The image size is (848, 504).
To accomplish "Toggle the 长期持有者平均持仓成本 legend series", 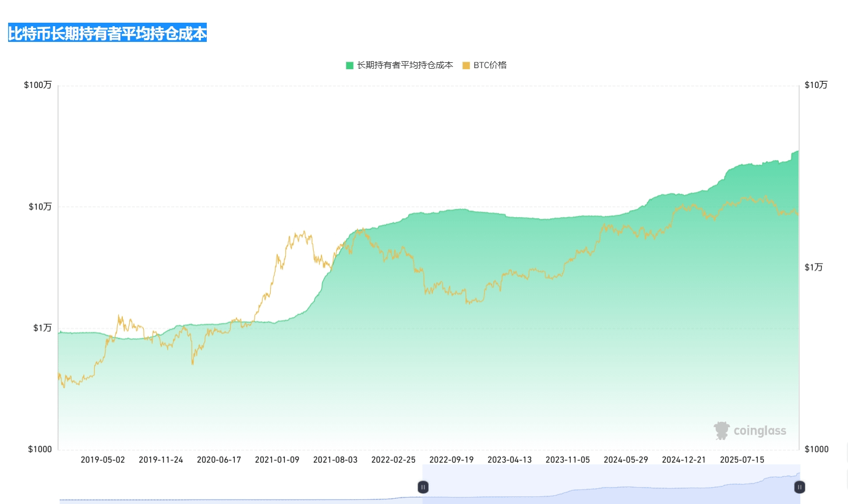I will click(x=400, y=65).
